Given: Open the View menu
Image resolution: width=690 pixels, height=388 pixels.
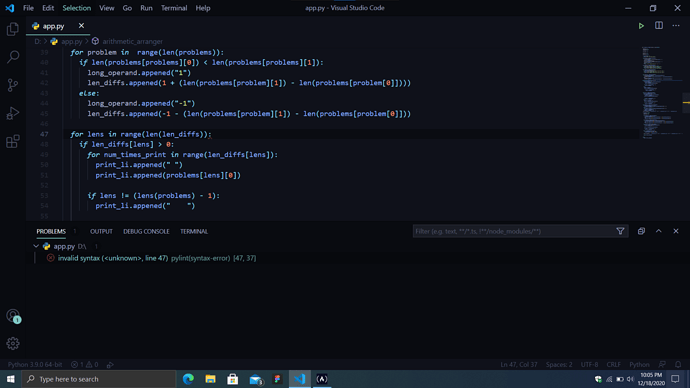Looking at the screenshot, I should pos(106,8).
